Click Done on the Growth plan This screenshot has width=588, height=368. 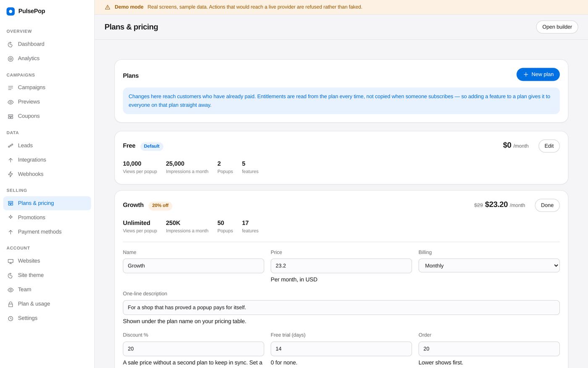pyautogui.click(x=547, y=205)
